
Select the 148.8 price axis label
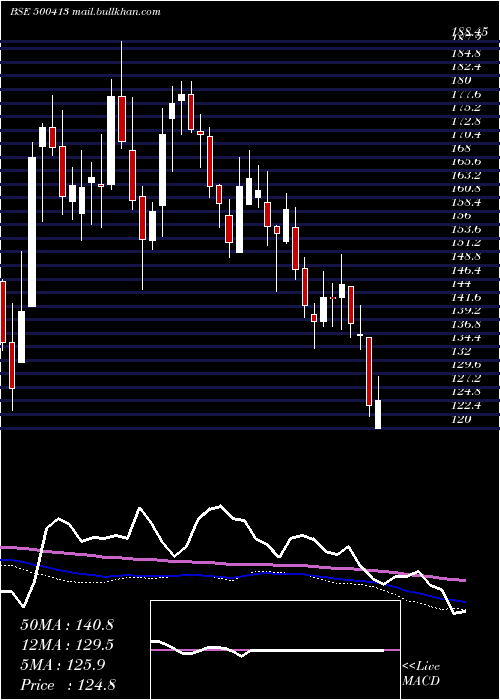(466, 257)
